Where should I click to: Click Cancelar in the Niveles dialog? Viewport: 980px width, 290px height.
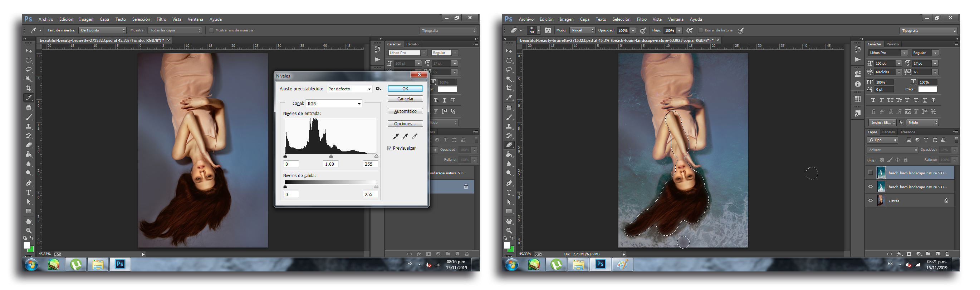(x=405, y=99)
